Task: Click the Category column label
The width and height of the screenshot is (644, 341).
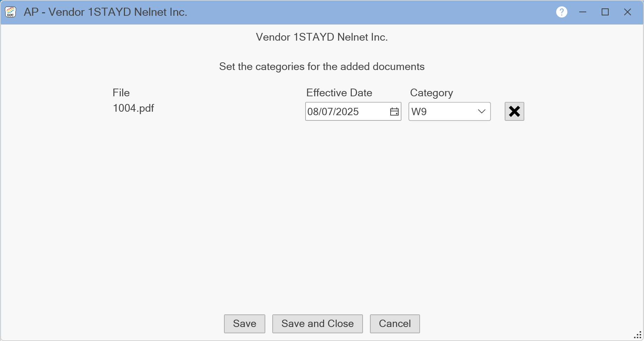Action: pyautogui.click(x=432, y=93)
